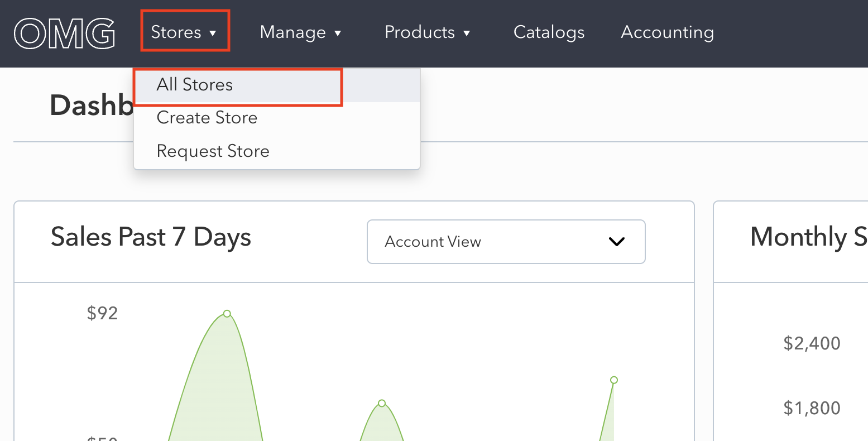The image size is (868, 441).
Task: Click the OMG logo
Action: pyautogui.click(x=64, y=34)
